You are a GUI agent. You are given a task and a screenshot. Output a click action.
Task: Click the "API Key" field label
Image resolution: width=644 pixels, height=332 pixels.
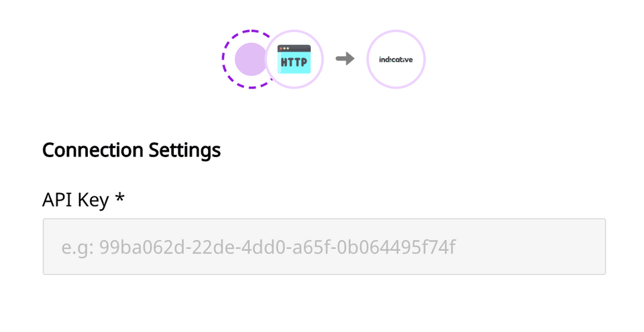pos(76,200)
